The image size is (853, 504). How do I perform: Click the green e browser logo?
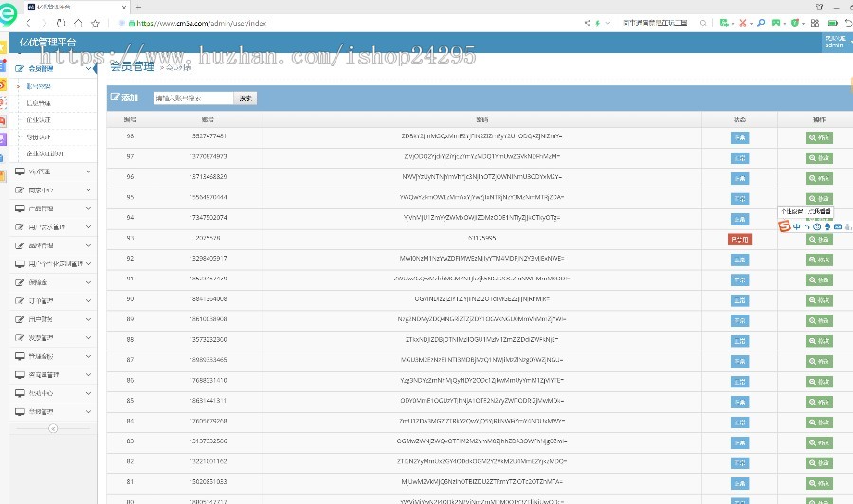(8, 14)
